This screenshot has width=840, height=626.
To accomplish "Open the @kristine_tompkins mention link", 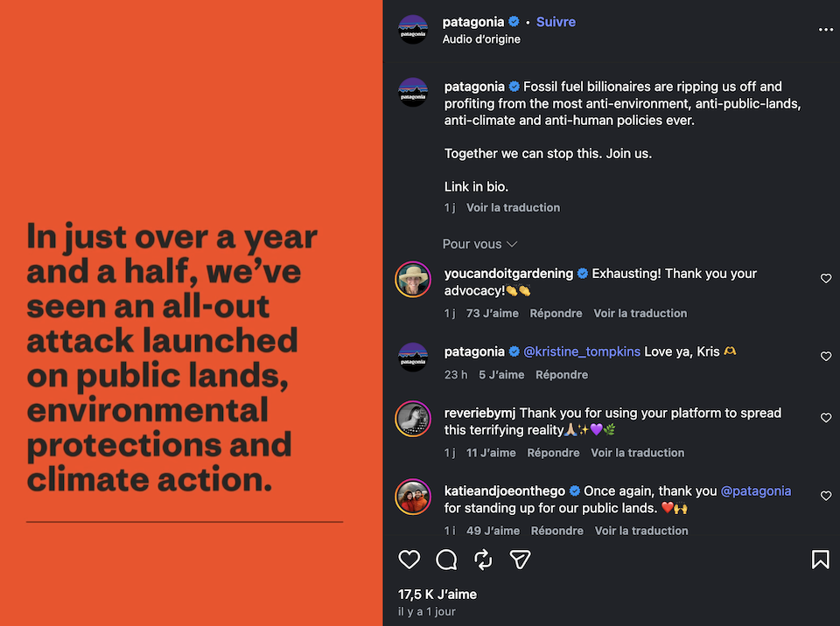I will pos(581,351).
